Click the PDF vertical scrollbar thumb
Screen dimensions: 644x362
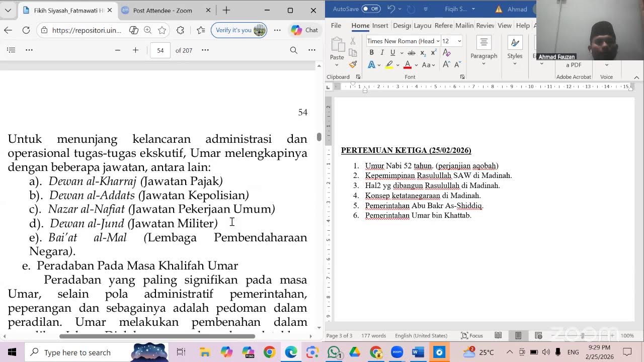(x=319, y=137)
